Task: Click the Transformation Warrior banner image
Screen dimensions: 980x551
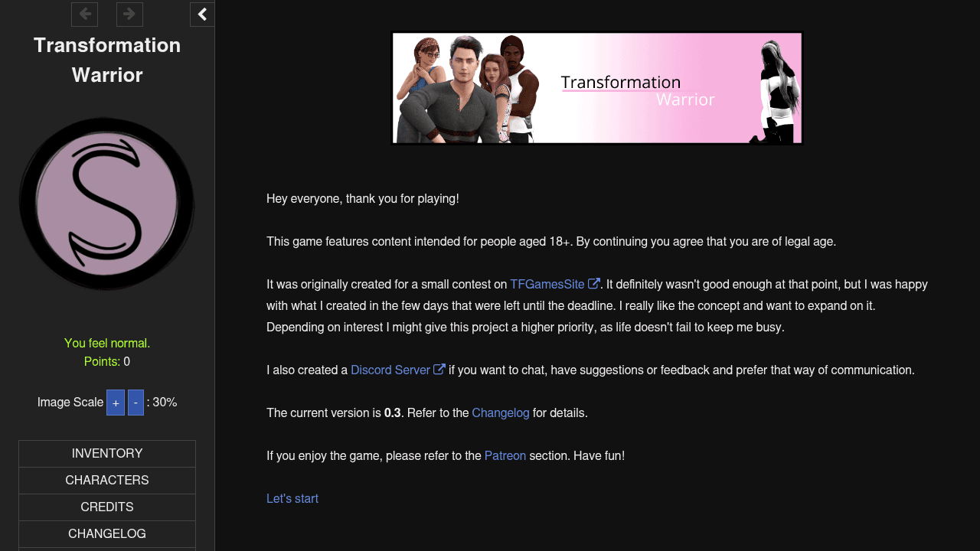Action: (x=597, y=88)
